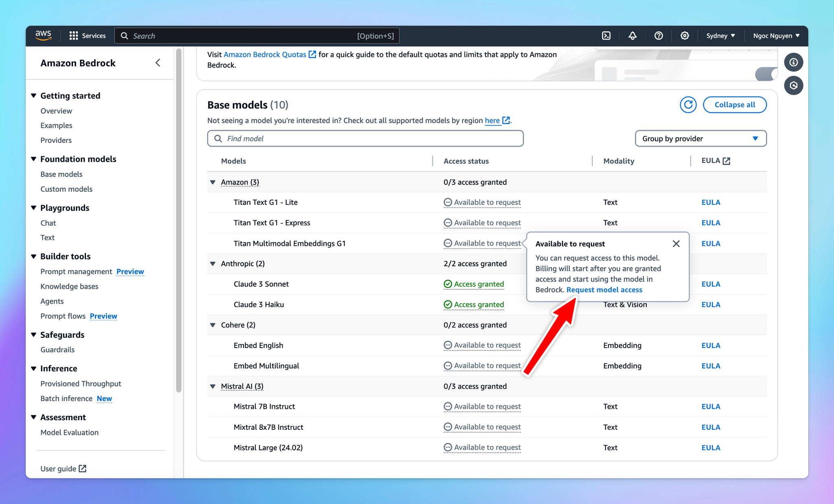The image size is (834, 504).
Task: Collapse the Playgrounds sidebar section
Action: [x=34, y=208]
